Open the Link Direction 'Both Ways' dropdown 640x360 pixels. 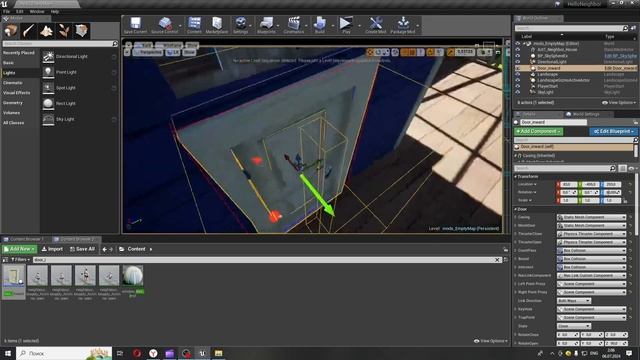(x=574, y=301)
